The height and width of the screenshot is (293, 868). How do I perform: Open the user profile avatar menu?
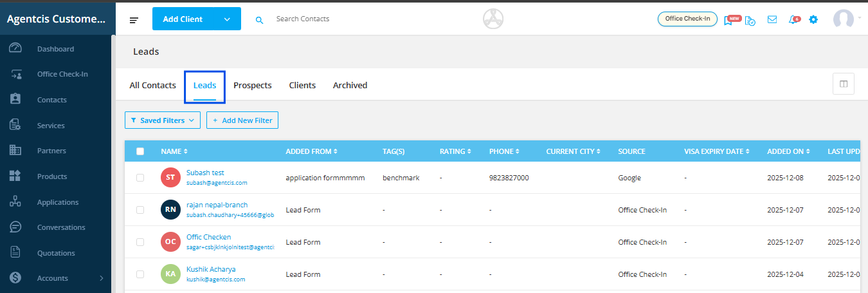point(844,19)
